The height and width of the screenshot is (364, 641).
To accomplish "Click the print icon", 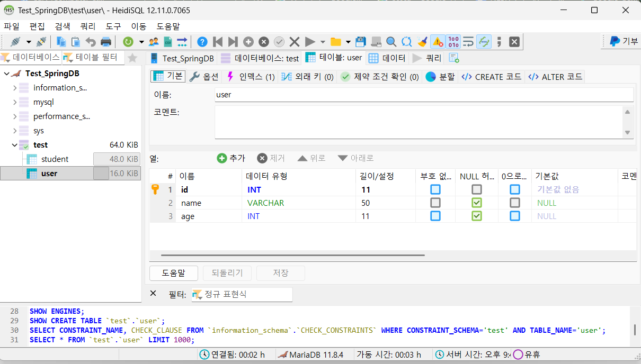I will pos(106,41).
